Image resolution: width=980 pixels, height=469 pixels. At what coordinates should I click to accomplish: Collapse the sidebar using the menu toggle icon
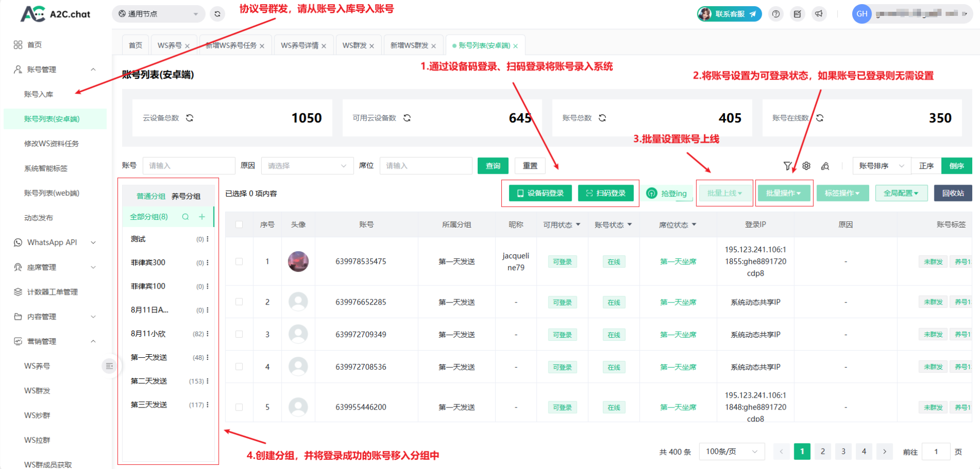[109, 366]
